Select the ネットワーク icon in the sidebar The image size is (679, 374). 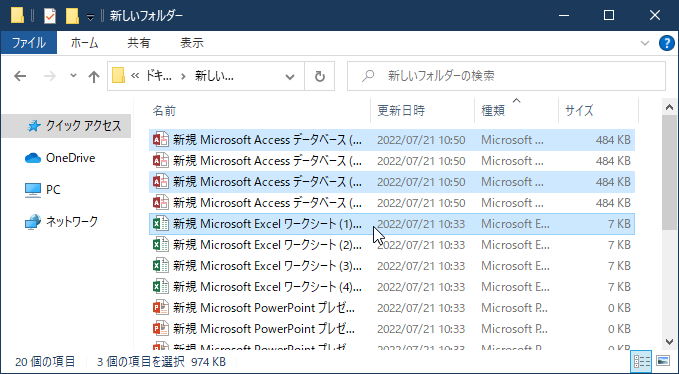(x=33, y=222)
